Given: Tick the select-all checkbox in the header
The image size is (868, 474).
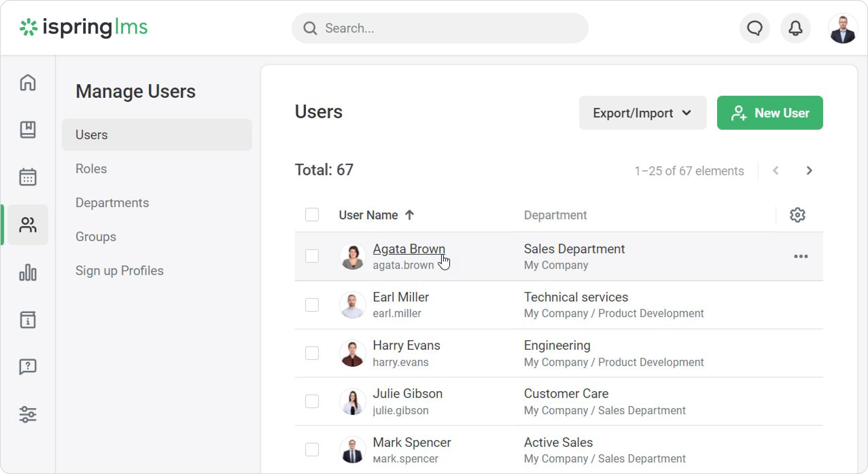Looking at the screenshot, I should (x=312, y=215).
